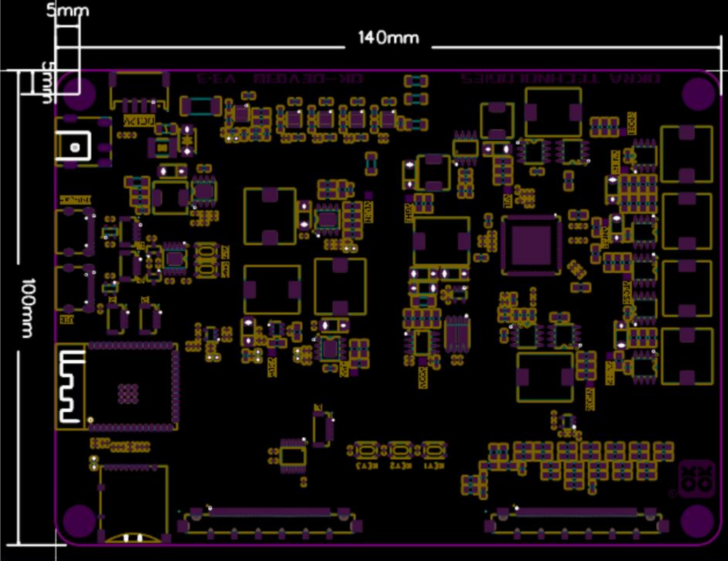Select the 5mm dimension label at top
This screenshot has height=561, width=728.
coord(68,9)
